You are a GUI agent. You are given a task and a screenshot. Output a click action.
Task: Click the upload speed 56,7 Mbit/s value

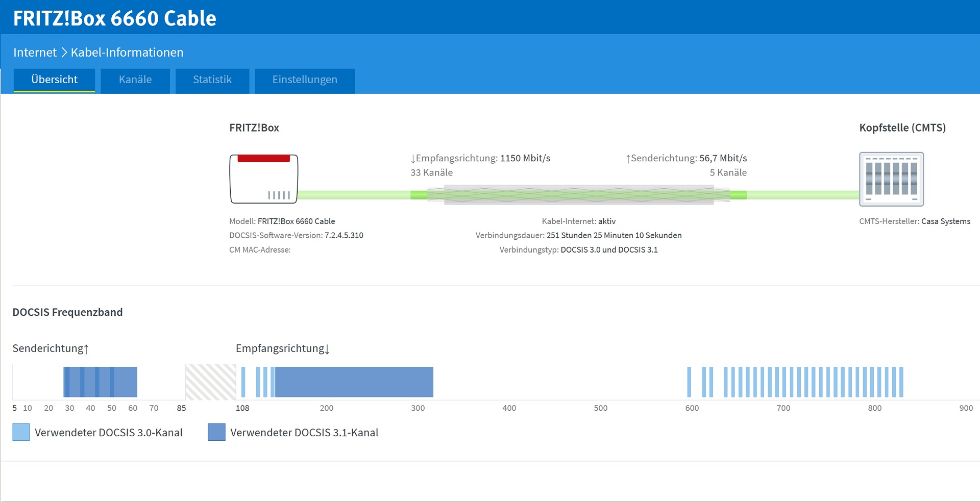pos(723,158)
